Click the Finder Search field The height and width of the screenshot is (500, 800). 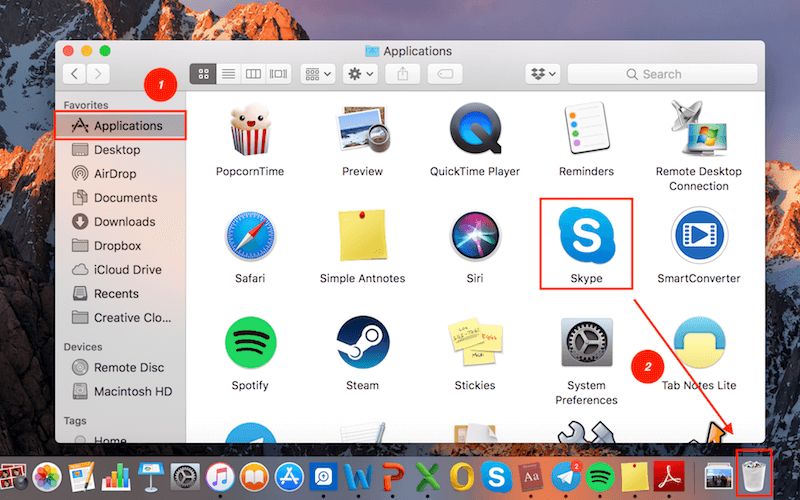tap(662, 74)
